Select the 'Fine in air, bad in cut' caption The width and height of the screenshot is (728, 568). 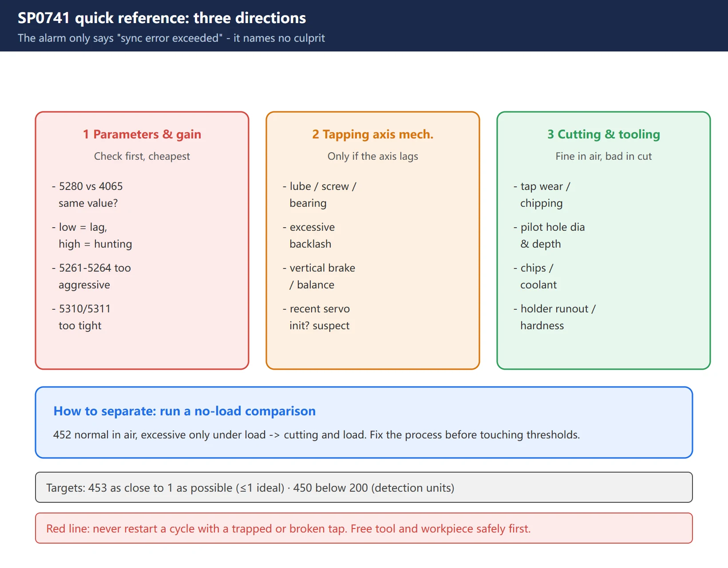pyautogui.click(x=604, y=156)
